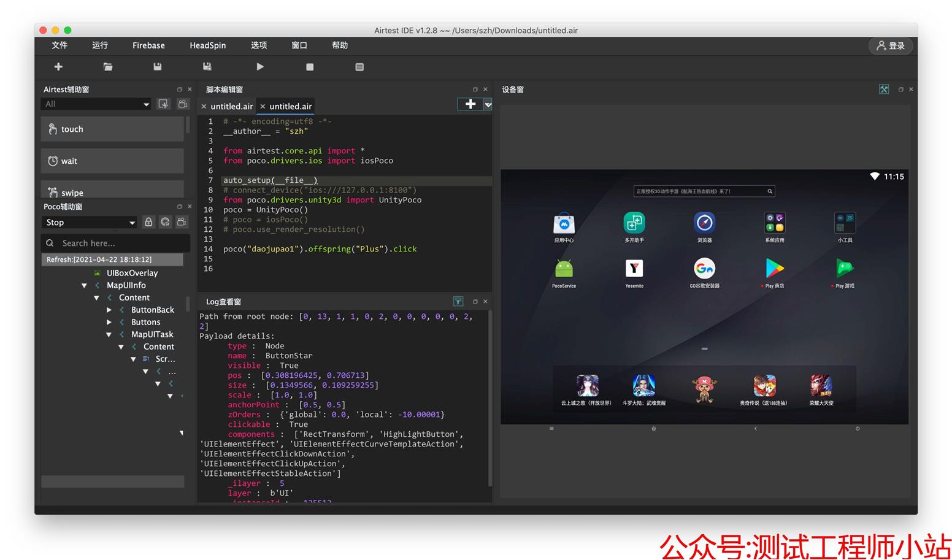Open the 文件 menu

60,45
